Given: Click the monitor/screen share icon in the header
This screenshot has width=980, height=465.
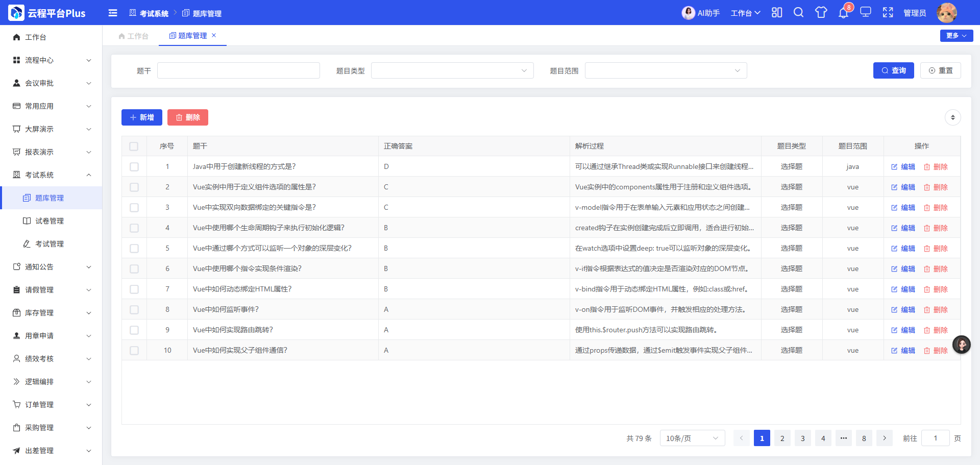Looking at the screenshot, I should (865, 13).
